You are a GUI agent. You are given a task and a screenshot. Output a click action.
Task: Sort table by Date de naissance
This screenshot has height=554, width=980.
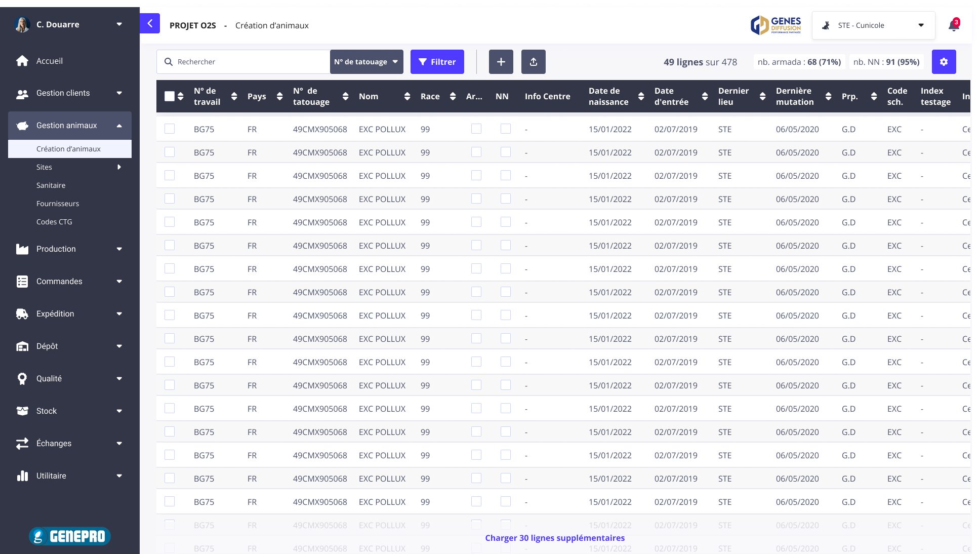coord(641,96)
